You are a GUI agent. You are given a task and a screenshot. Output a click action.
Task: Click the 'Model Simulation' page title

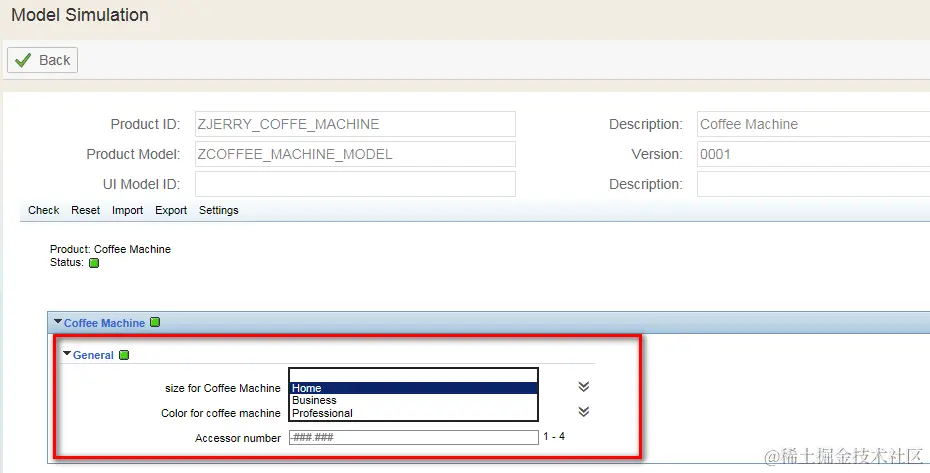coord(80,15)
